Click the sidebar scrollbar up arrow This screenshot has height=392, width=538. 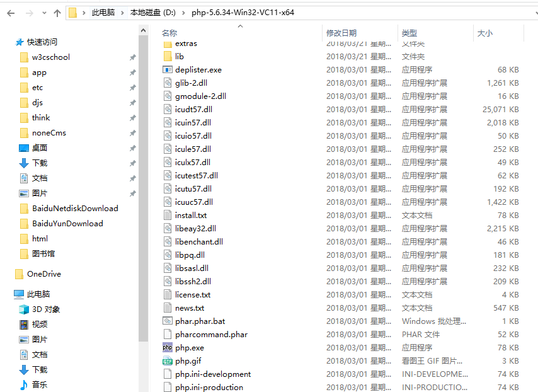144,30
